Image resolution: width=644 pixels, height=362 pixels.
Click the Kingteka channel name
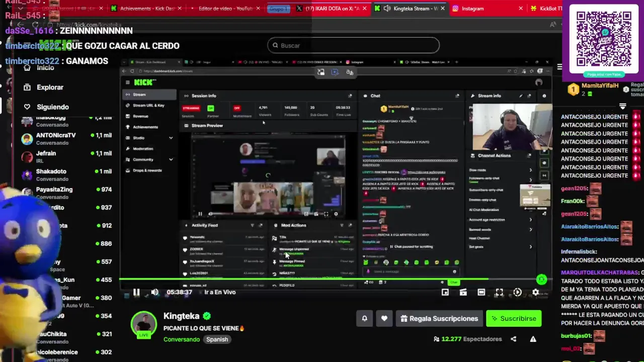click(182, 316)
